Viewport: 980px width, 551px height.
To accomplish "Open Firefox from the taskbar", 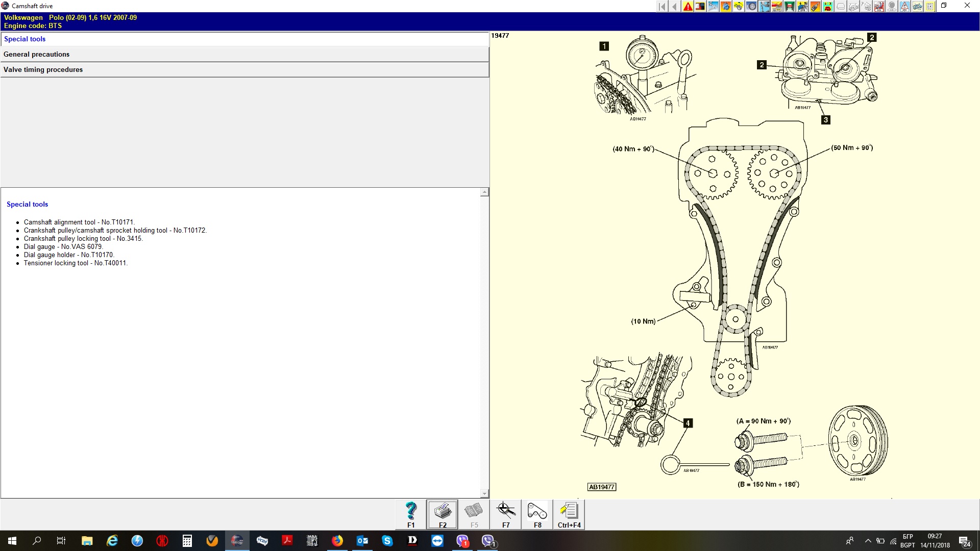I will pos(337,541).
